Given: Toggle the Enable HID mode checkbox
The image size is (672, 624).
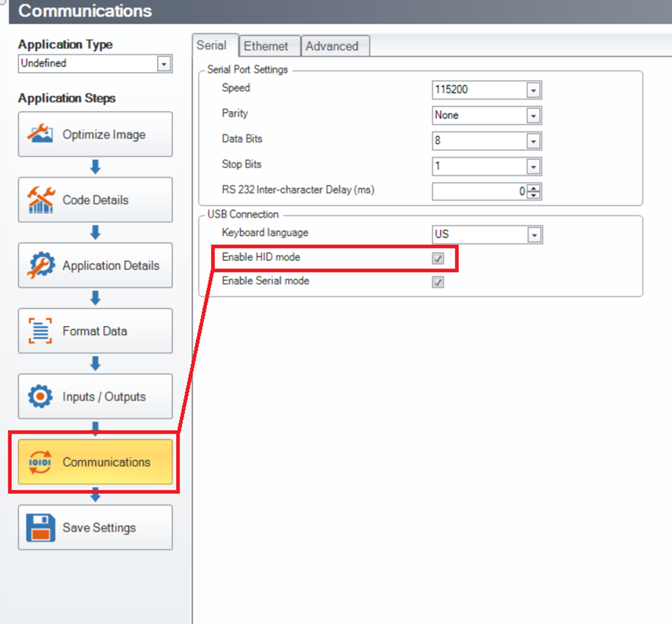Looking at the screenshot, I should pos(438,259).
